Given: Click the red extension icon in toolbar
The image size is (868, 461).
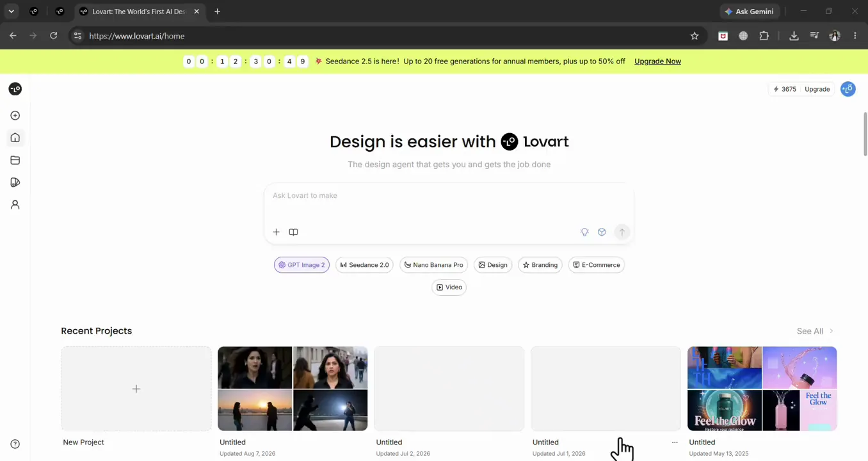Looking at the screenshot, I should point(723,36).
